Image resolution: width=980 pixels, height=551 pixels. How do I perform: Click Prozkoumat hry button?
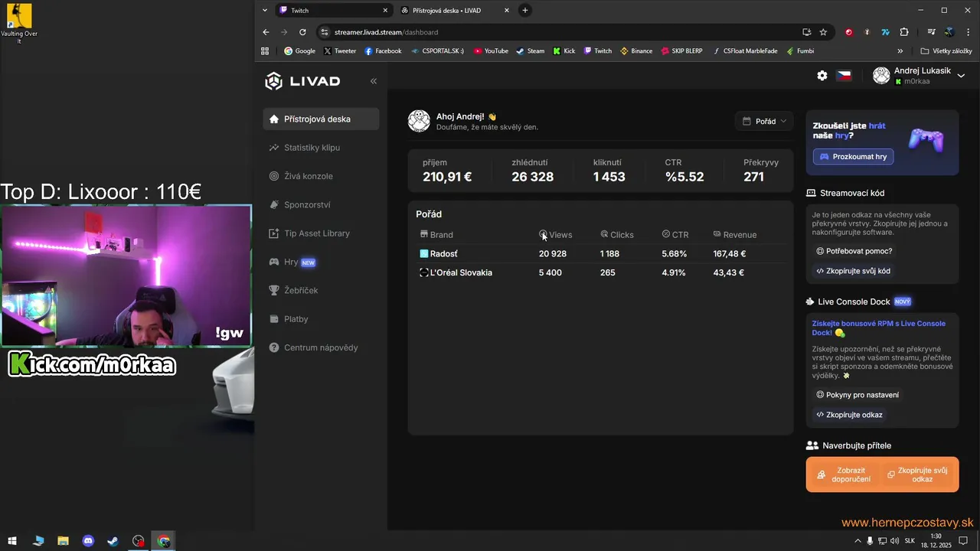[853, 157]
